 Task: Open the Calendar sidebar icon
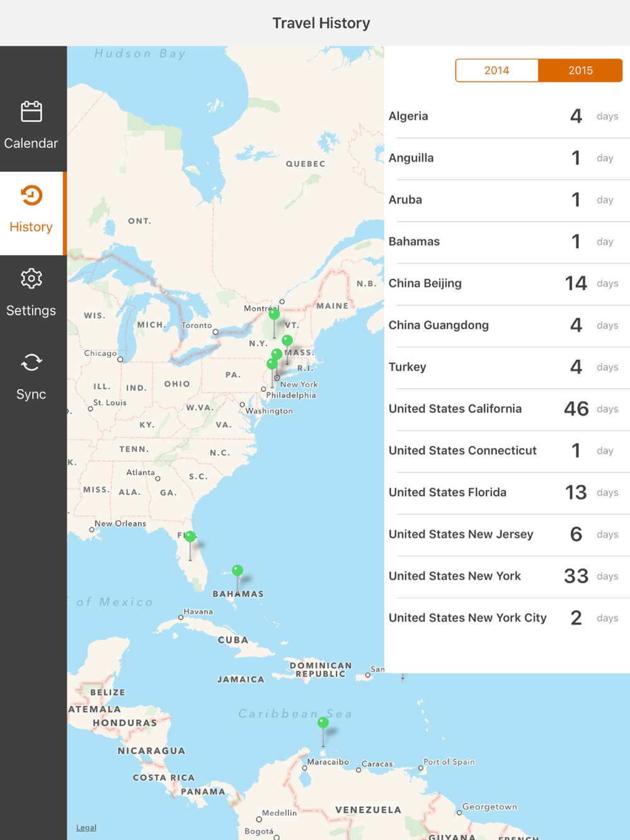point(31,112)
